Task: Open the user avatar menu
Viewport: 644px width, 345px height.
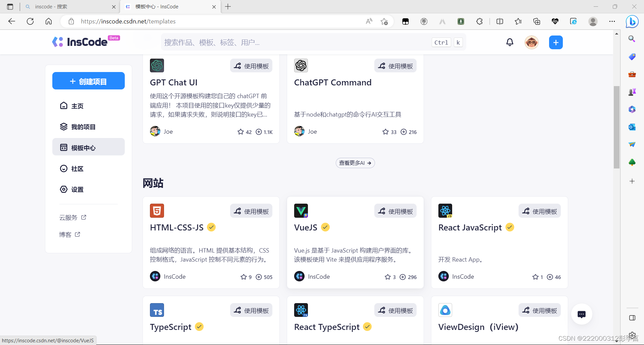Action: click(x=531, y=42)
